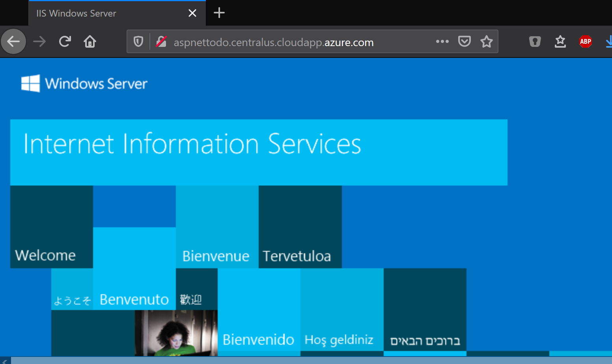Click the horizontal scrollbar track
Image resolution: width=612 pixels, height=364 pixels.
click(x=312, y=360)
